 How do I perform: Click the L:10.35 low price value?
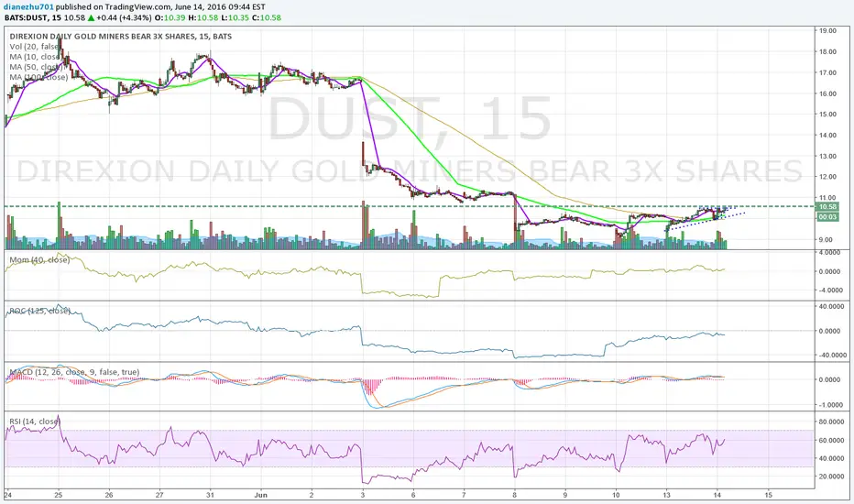235,17
